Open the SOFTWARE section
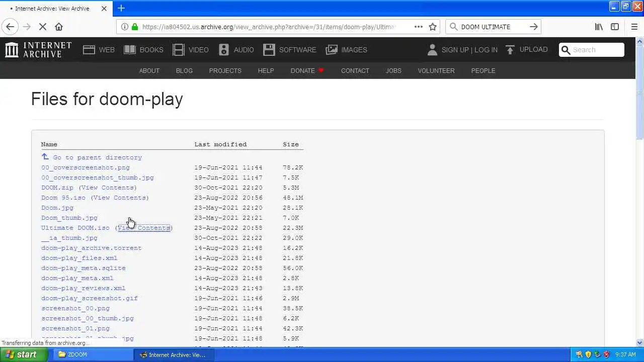This screenshot has height=362, width=644. 289,49
